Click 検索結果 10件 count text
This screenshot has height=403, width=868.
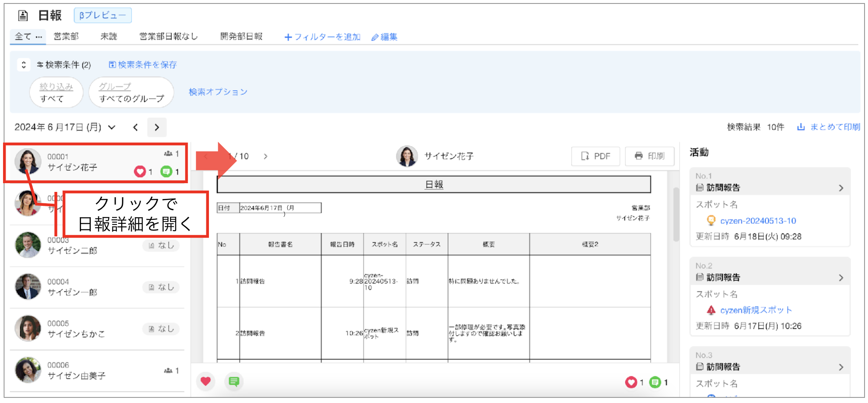point(755,127)
